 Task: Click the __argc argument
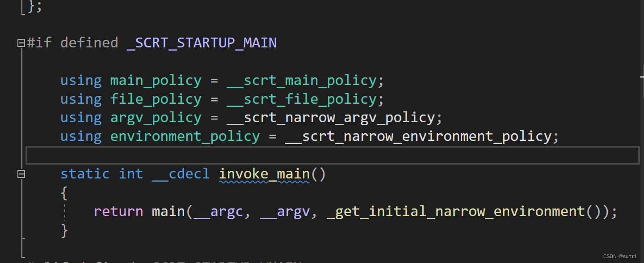[219, 211]
